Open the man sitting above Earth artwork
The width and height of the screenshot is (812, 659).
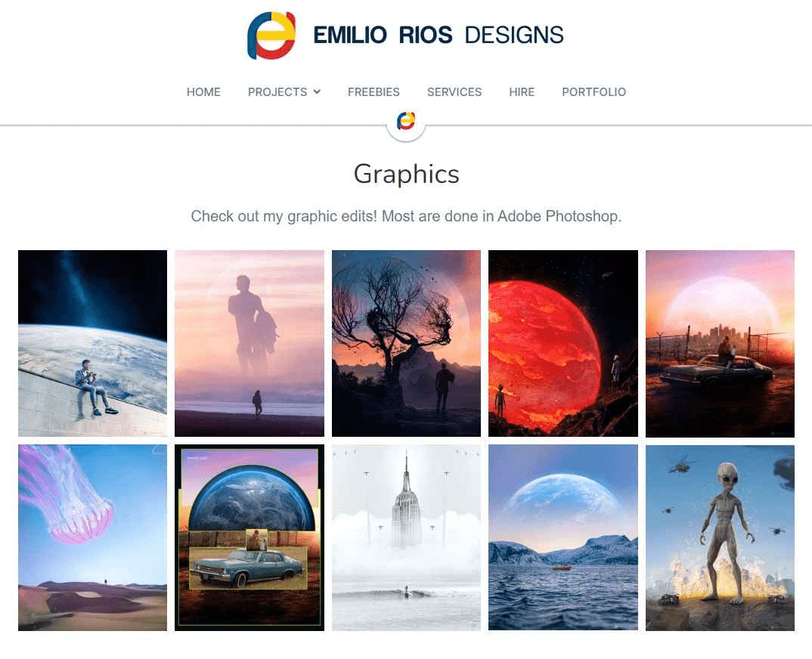point(93,343)
